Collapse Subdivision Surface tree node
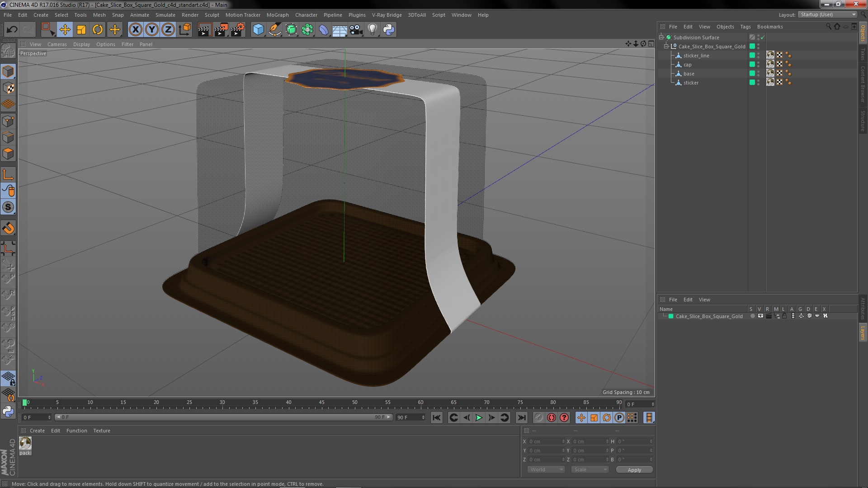The width and height of the screenshot is (868, 488). [x=661, y=38]
